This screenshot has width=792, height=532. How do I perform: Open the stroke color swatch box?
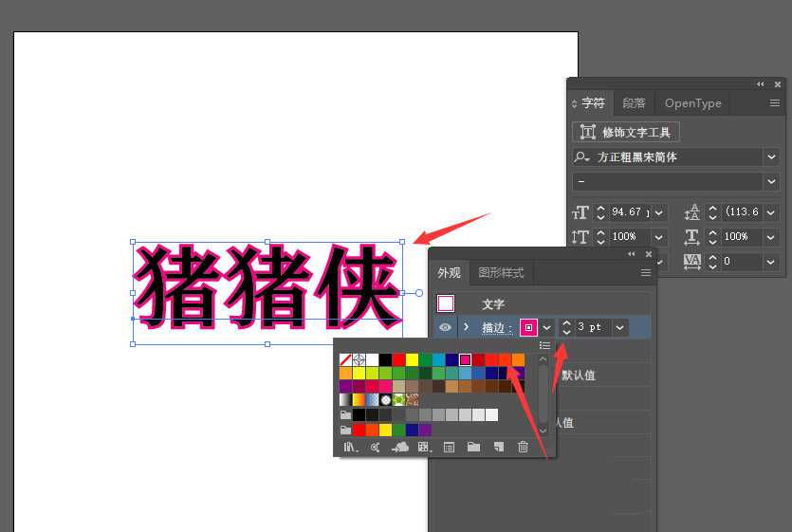pyautogui.click(x=529, y=327)
